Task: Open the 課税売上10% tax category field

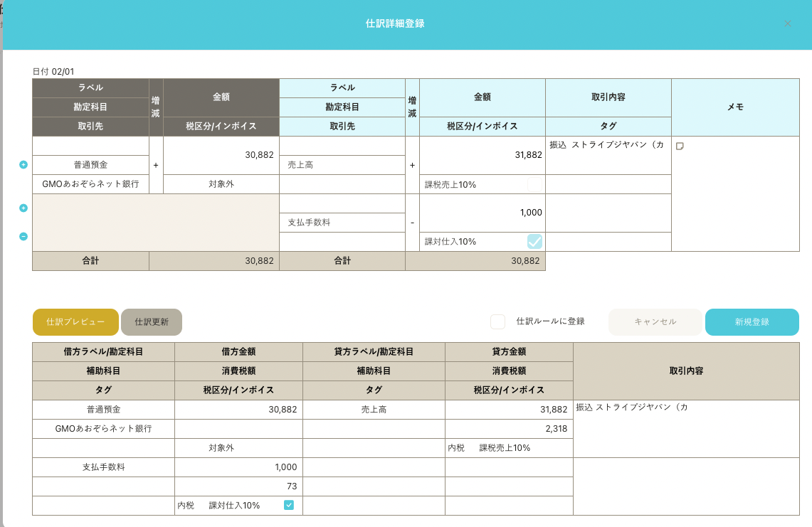Action: (x=473, y=184)
